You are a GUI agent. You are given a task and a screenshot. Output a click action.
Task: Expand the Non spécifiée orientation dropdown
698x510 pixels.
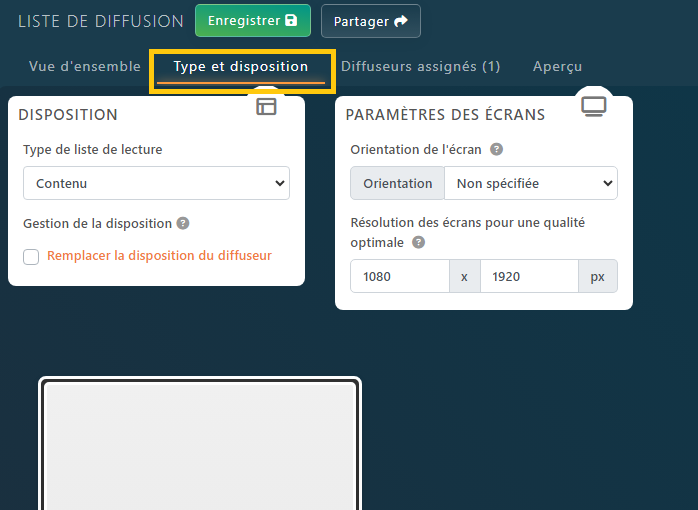pyautogui.click(x=530, y=184)
